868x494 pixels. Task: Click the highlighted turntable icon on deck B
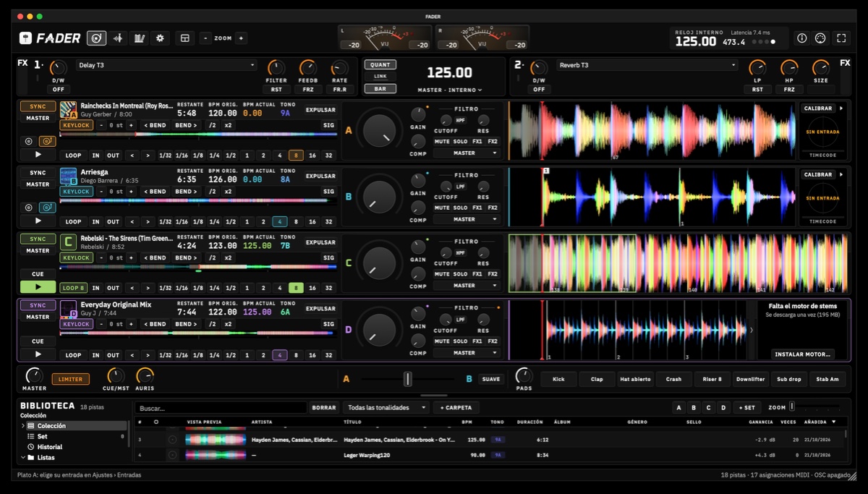tap(48, 208)
